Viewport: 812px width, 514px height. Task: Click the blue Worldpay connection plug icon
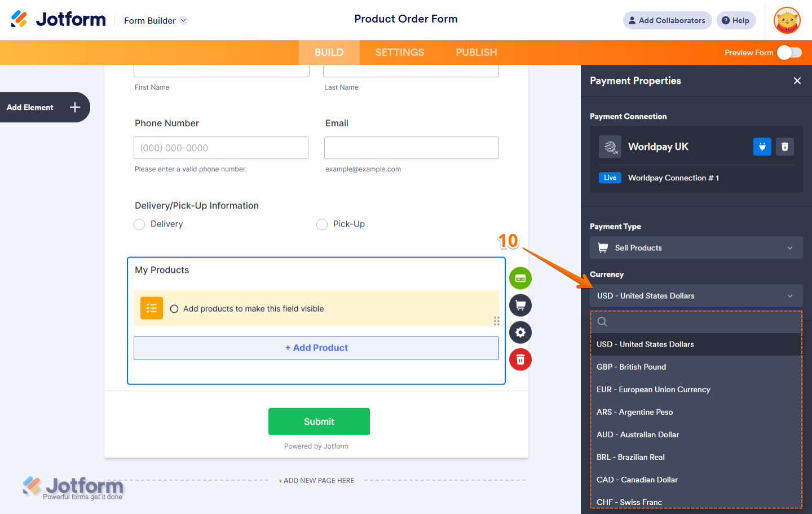(762, 147)
